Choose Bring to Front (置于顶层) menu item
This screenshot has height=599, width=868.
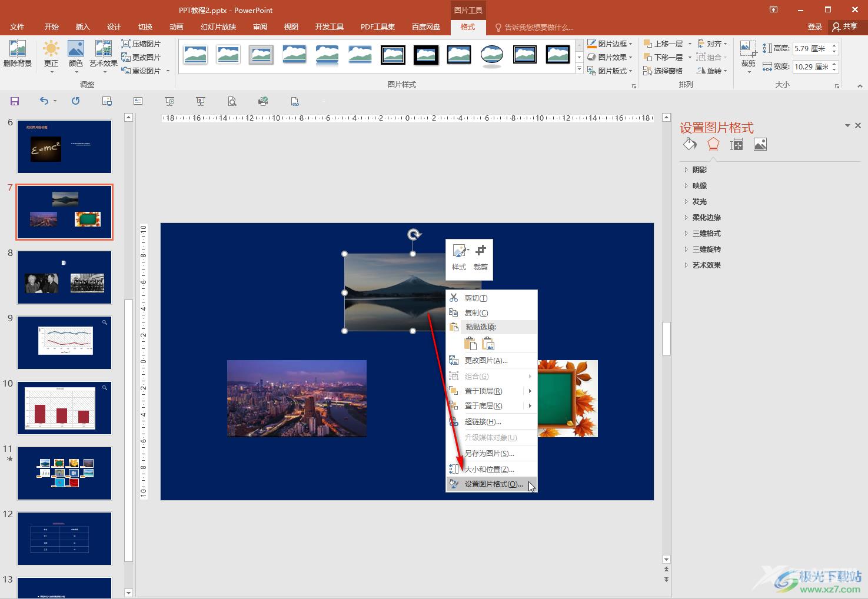point(491,391)
